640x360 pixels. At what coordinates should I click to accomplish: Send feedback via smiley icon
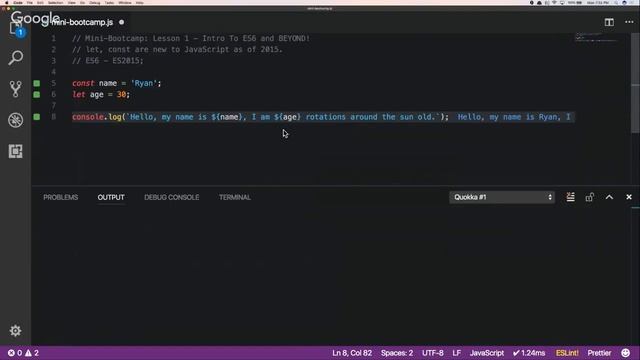coord(625,353)
